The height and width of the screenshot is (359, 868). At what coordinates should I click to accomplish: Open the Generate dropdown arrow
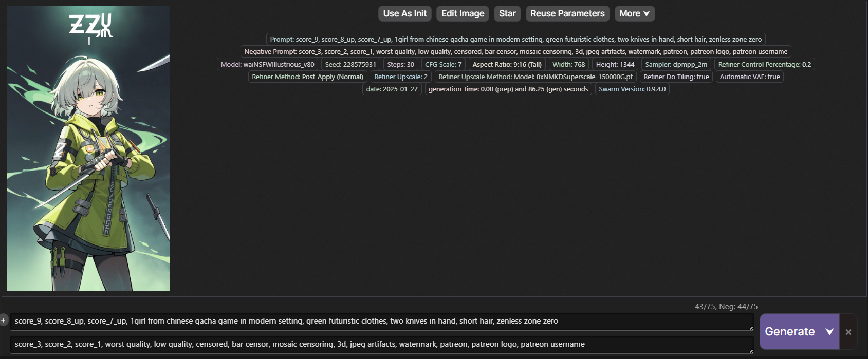click(829, 332)
